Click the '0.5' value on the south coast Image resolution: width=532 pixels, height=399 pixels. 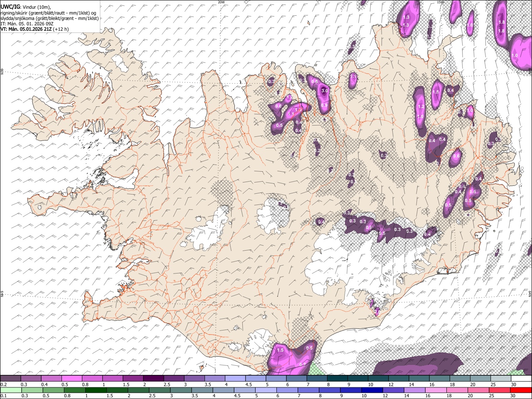(309, 348)
